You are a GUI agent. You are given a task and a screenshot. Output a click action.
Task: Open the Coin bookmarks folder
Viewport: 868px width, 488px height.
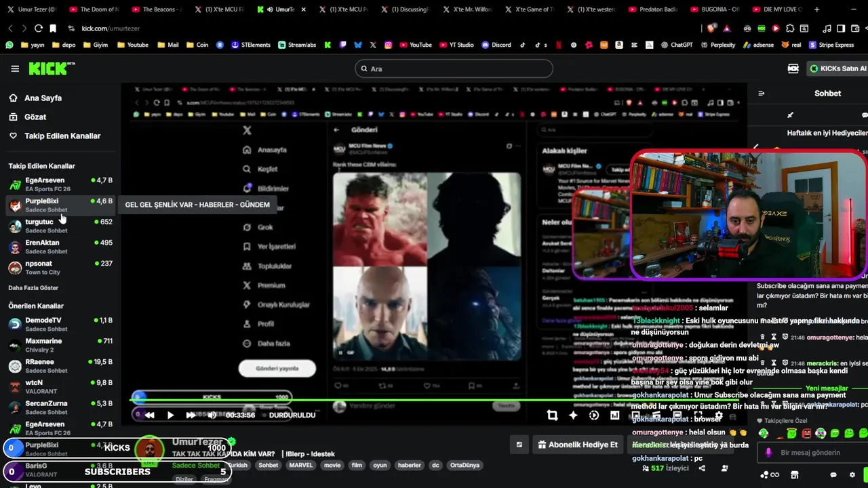(x=197, y=45)
